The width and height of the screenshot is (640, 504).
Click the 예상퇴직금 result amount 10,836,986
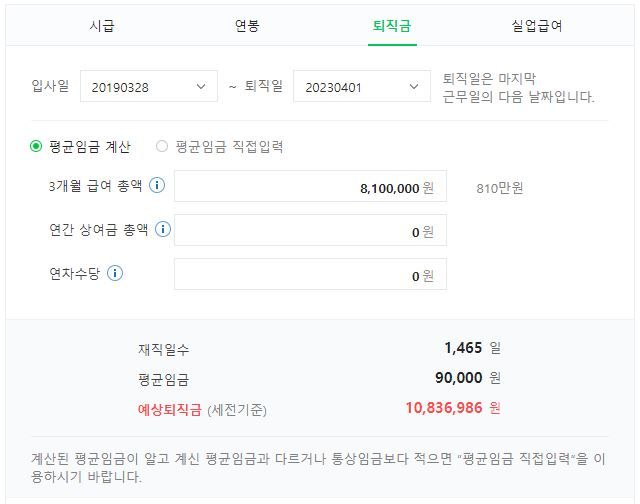(444, 408)
